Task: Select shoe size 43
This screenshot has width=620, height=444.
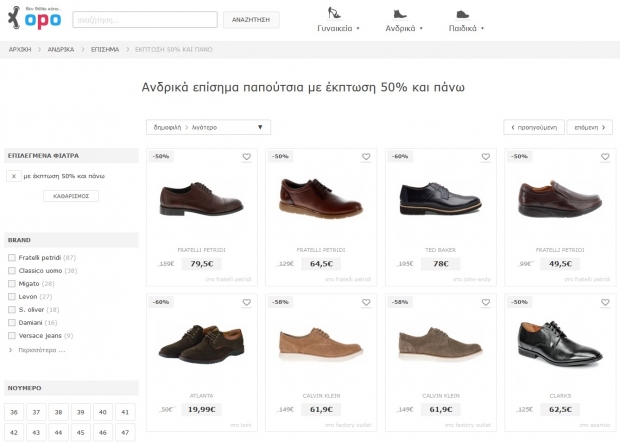Action: pos(36,433)
